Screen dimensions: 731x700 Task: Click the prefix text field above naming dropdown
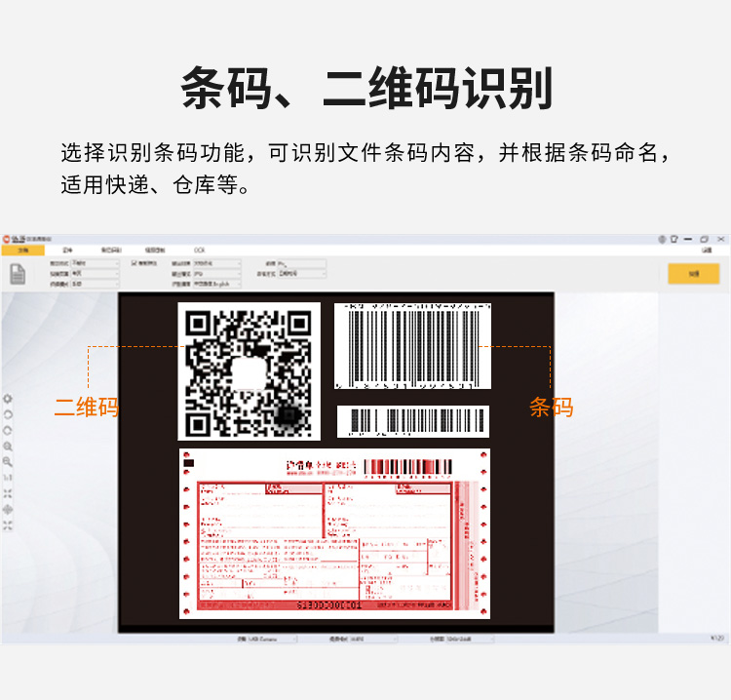[x=302, y=263]
